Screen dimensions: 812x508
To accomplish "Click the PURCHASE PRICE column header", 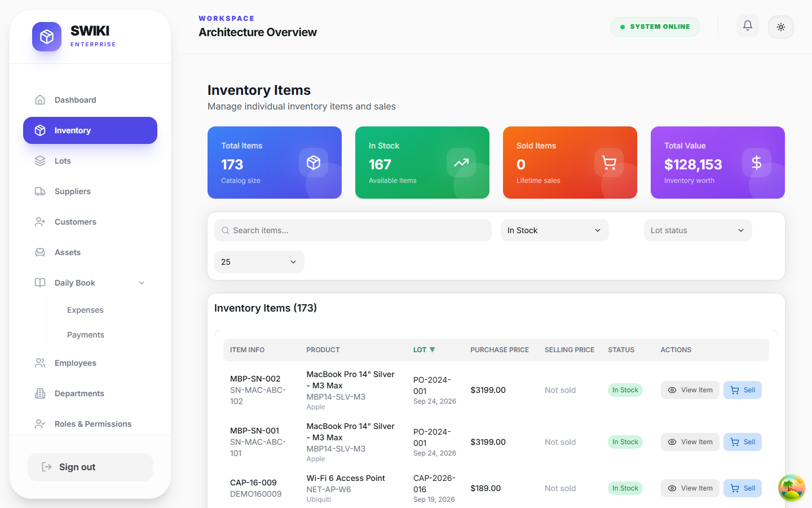I will [x=500, y=350].
